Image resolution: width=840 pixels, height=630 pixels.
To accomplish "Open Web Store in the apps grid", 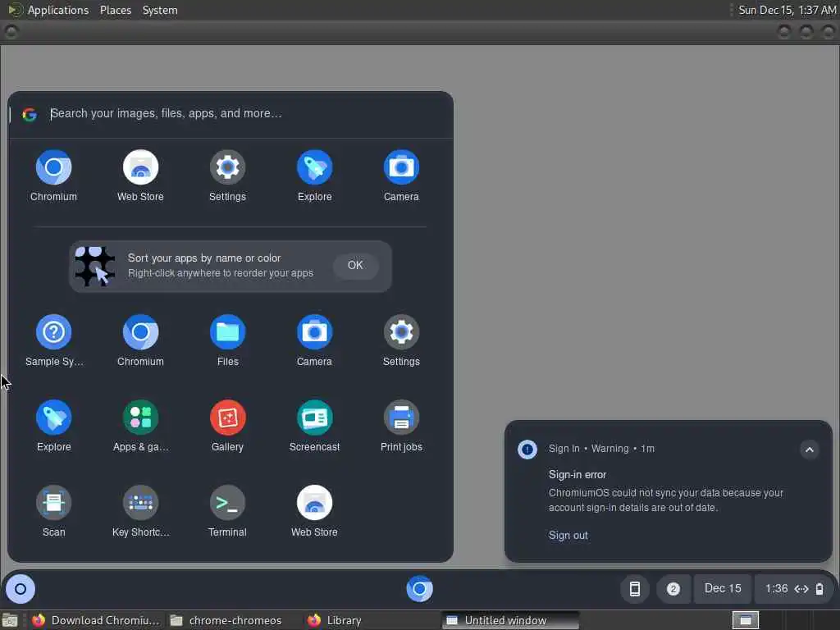I will point(314,511).
